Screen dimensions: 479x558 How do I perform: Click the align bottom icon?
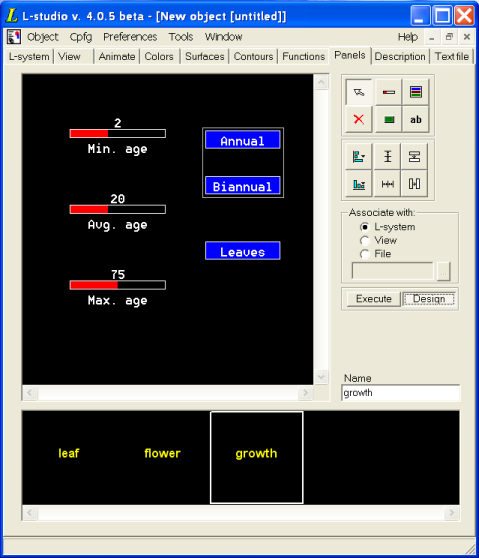point(359,184)
